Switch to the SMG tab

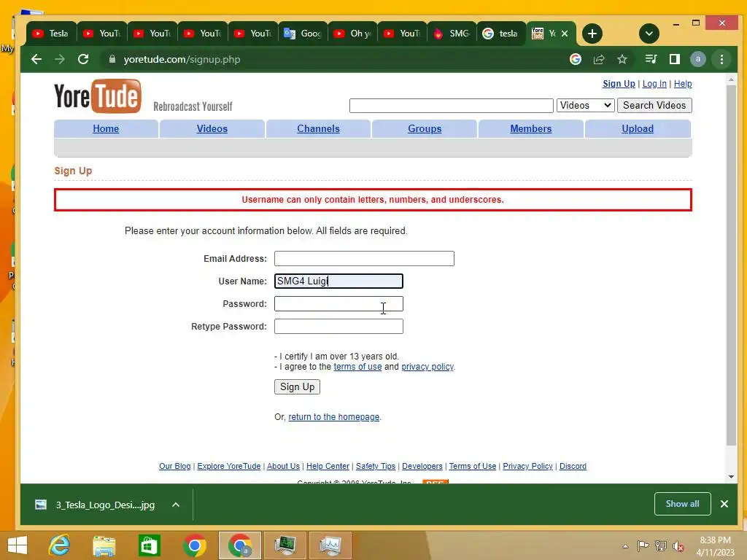452,34
